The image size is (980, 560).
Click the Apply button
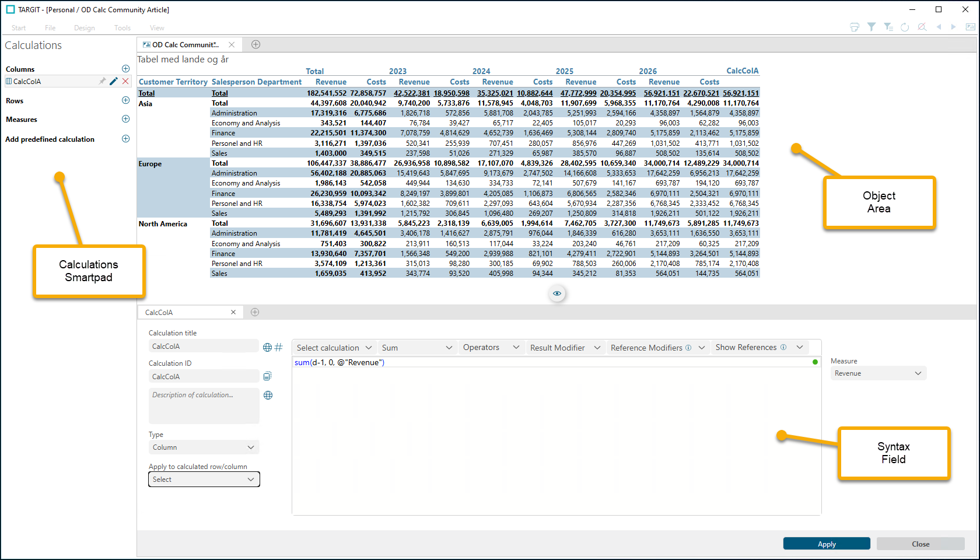(x=827, y=544)
